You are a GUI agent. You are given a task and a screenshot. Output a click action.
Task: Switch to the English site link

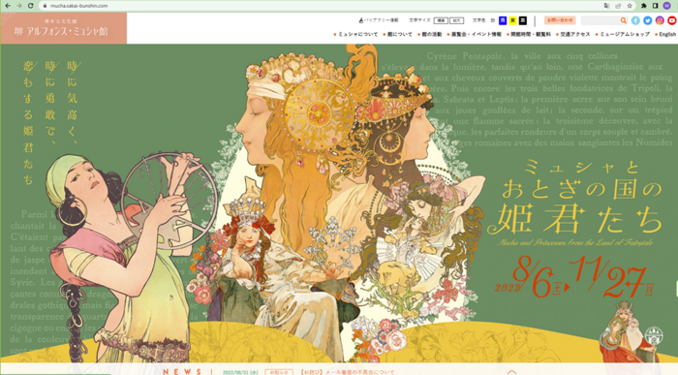[667, 34]
